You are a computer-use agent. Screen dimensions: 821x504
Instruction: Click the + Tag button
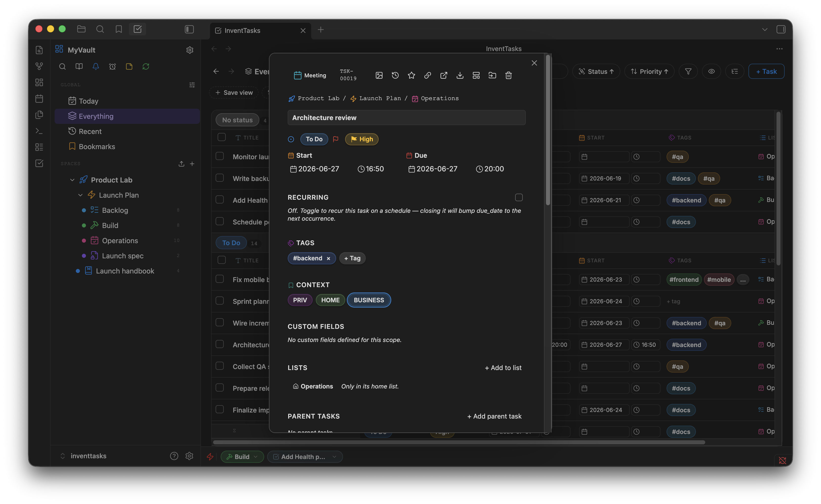click(x=352, y=258)
